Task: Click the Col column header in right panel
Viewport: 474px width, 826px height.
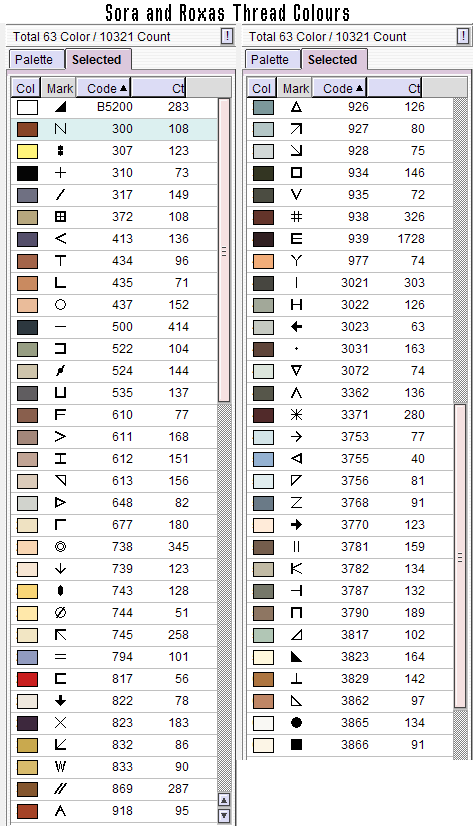Action: [262, 88]
